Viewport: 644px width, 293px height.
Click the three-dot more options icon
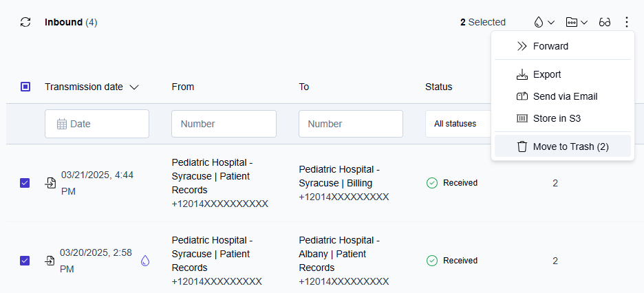[626, 22]
